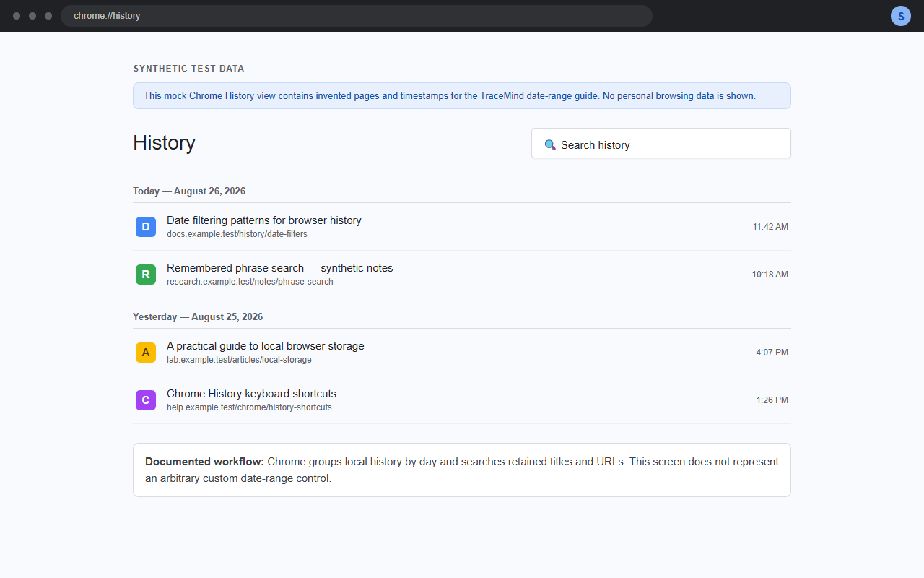The width and height of the screenshot is (924, 578).
Task: Click the SYNTHETIC TEST DATA label
Action: pos(189,69)
